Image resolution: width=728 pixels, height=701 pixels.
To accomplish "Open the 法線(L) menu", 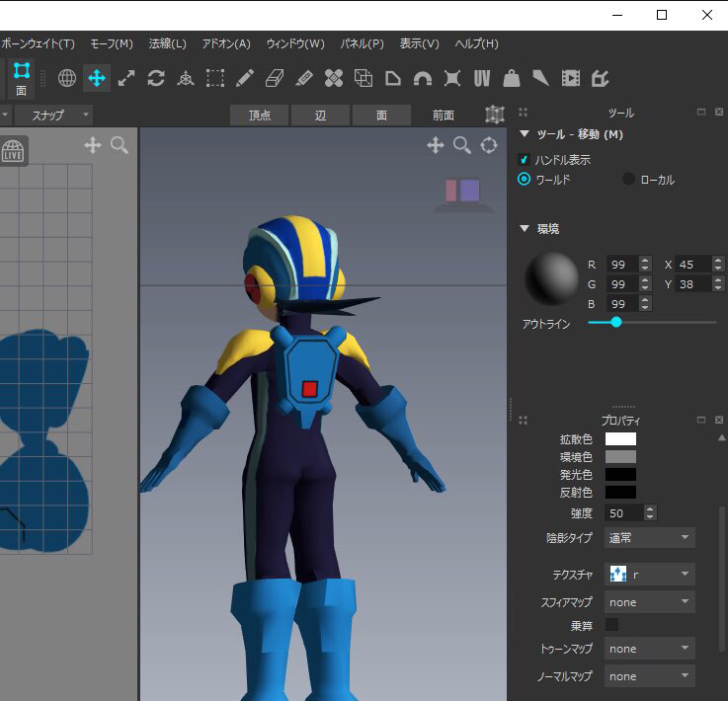I will [167, 44].
